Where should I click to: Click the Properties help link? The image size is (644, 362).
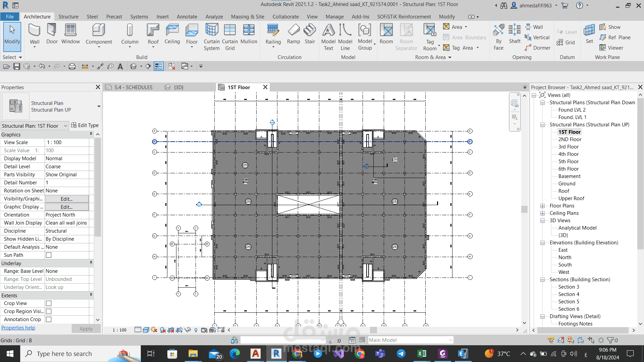[x=18, y=328]
